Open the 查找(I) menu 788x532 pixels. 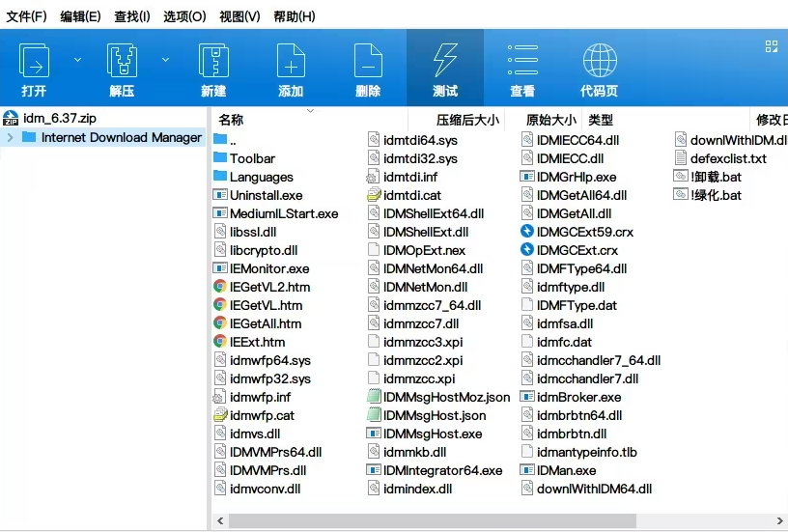(x=132, y=16)
